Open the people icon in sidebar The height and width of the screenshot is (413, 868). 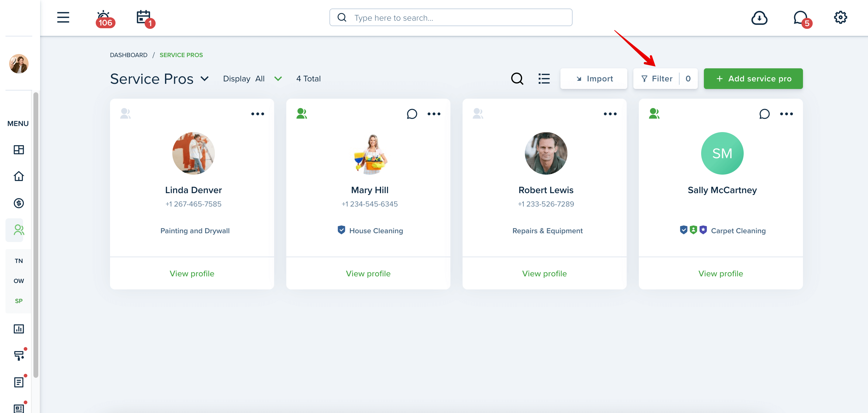coord(19,230)
